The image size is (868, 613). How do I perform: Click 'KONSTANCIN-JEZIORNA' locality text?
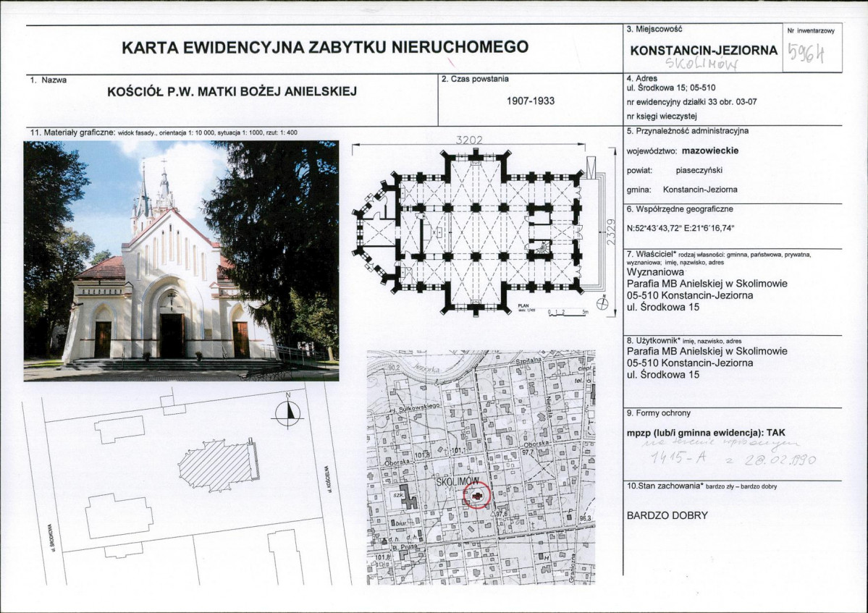(x=704, y=51)
